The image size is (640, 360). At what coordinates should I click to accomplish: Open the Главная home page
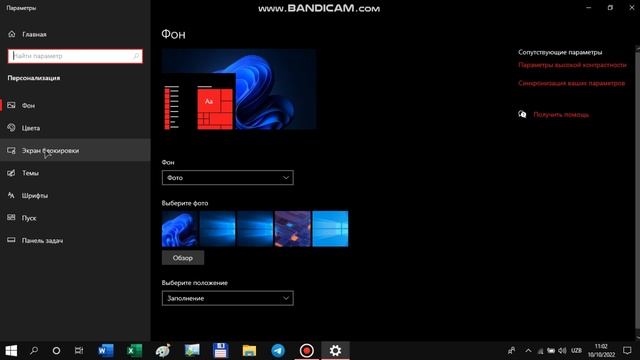34,34
